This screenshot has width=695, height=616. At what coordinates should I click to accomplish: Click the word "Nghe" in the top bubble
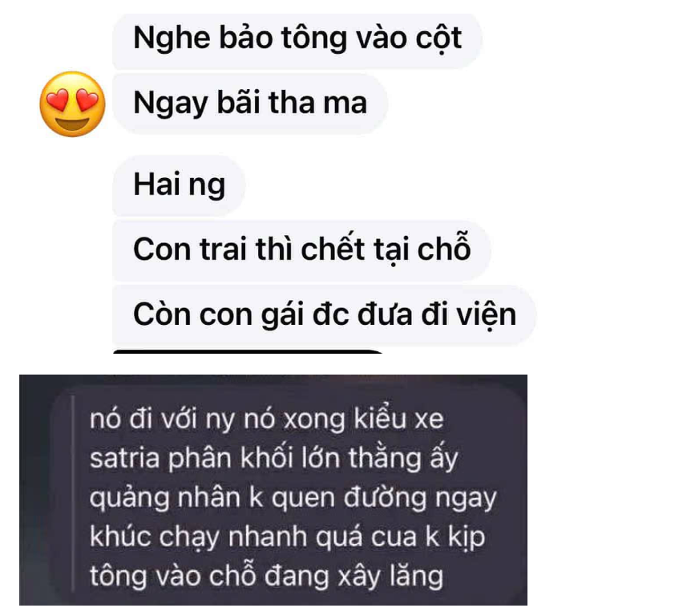click(x=172, y=40)
